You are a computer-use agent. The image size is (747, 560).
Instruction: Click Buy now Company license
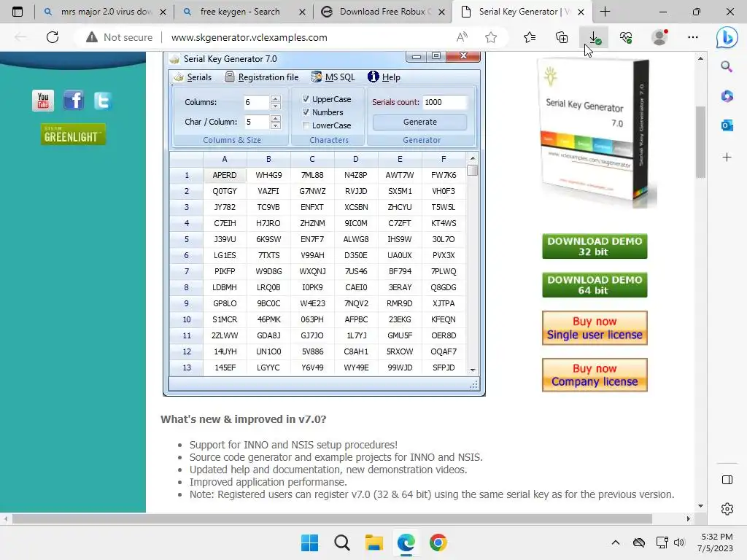point(595,376)
